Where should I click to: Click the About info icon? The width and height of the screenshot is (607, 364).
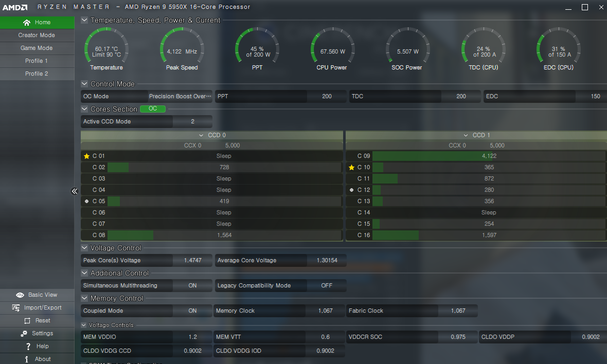pos(27,359)
